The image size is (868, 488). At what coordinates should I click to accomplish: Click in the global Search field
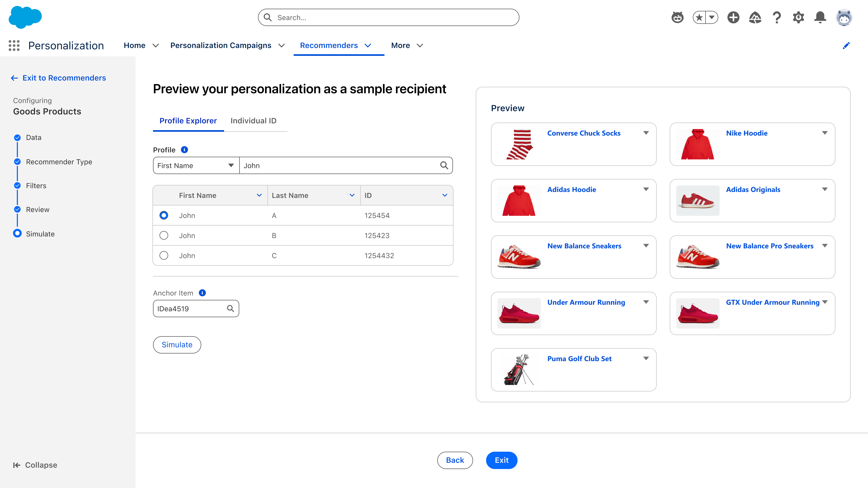coord(388,17)
